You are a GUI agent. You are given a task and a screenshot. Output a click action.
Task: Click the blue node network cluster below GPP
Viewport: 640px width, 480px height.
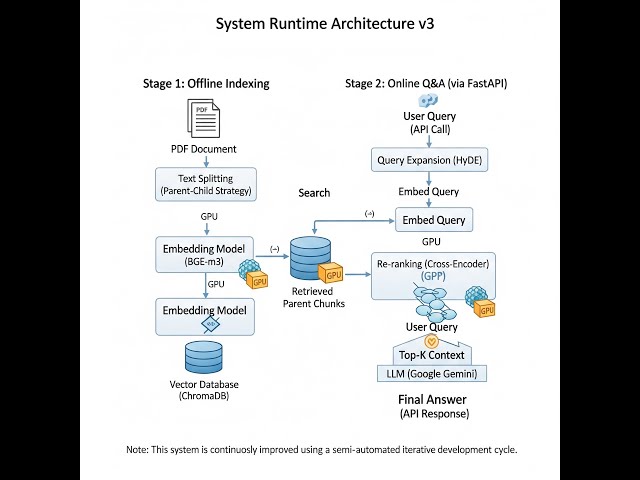coord(435,303)
